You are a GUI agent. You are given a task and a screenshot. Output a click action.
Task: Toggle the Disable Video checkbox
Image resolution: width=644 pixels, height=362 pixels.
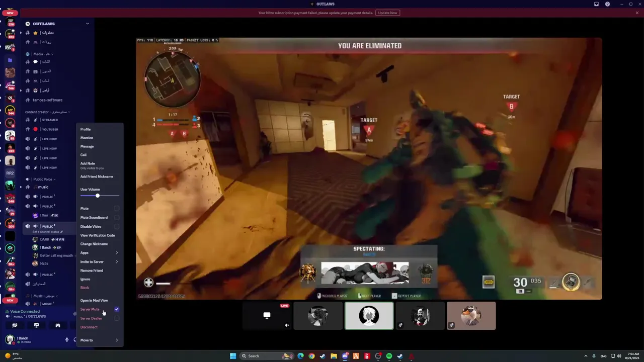(116, 226)
